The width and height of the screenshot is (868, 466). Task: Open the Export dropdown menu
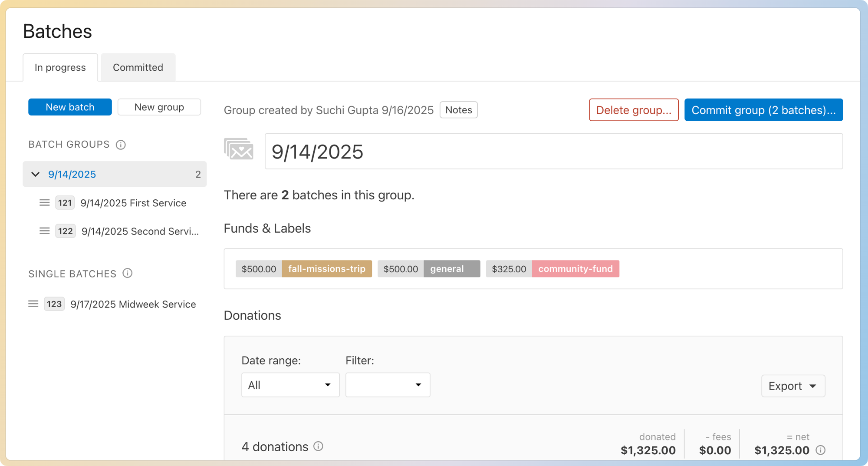[792, 386]
